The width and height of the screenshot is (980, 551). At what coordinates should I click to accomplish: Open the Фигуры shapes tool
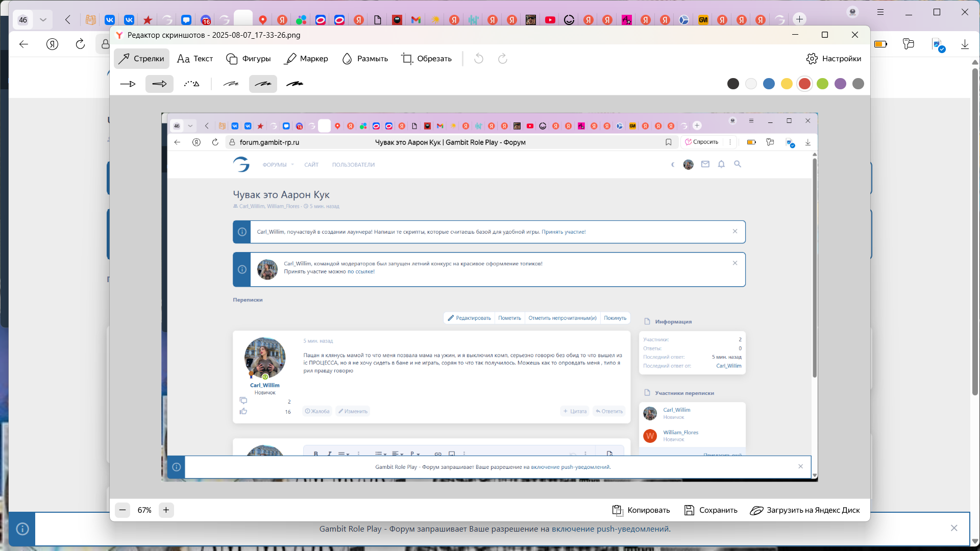click(x=249, y=59)
